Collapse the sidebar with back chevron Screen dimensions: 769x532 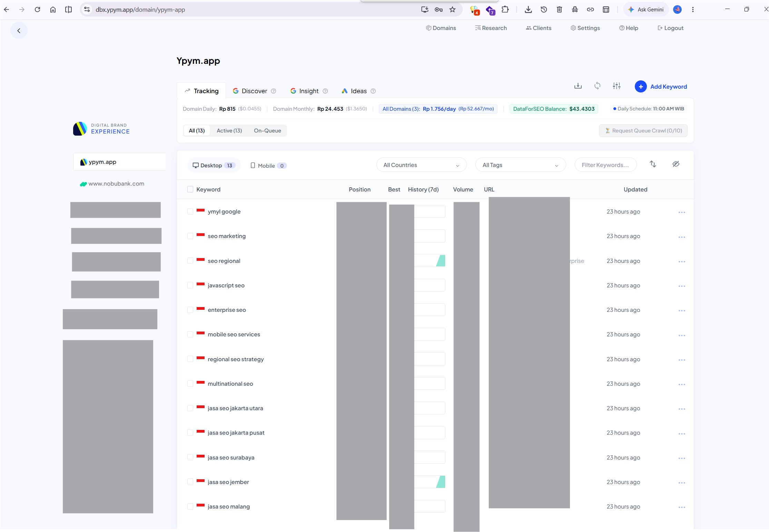click(x=19, y=31)
